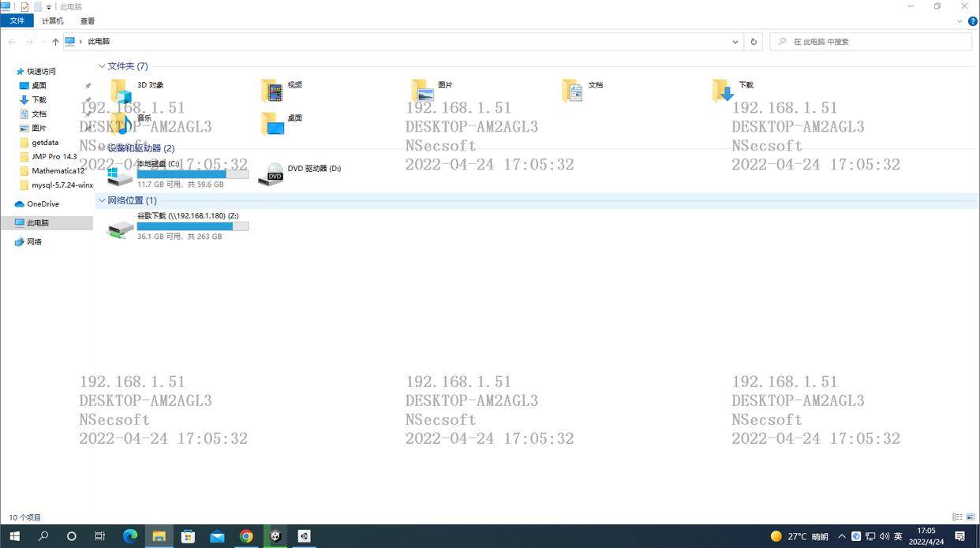This screenshot has width=980, height=548.
Task: Collapse the 文件夹 (7) group
Action: [x=102, y=66]
